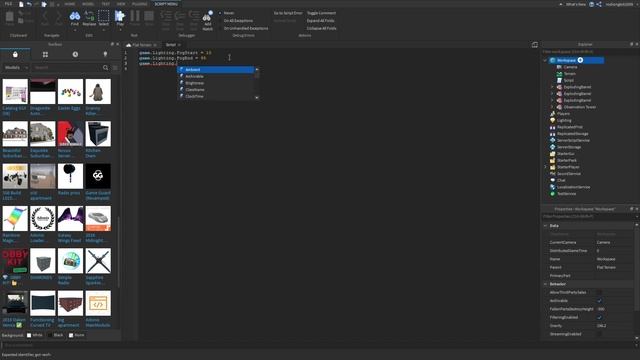
Task: Click Expand All Folds
Action: pyautogui.click(x=320, y=21)
